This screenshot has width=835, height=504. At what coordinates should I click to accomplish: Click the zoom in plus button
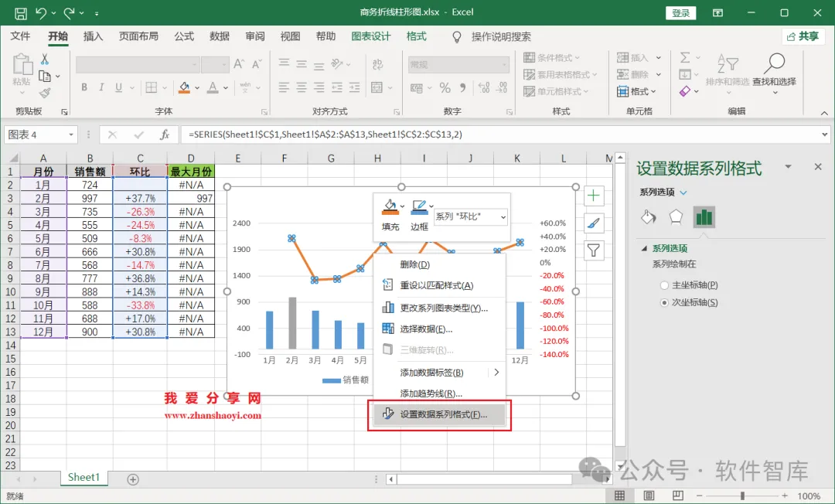785,496
